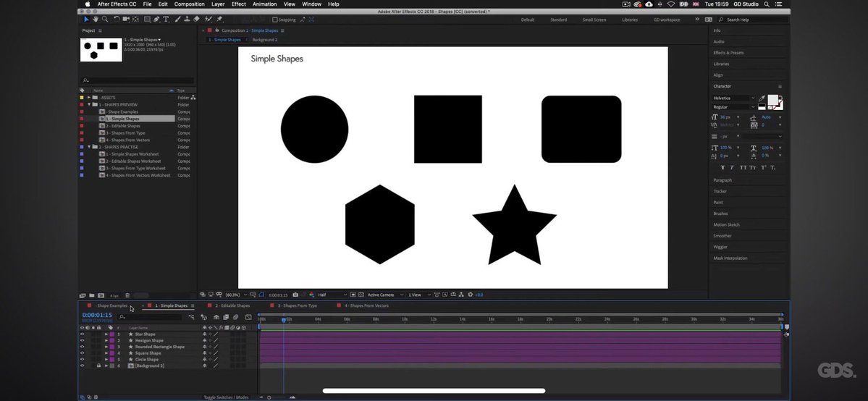Select the Selection arrow tool

pos(86,20)
